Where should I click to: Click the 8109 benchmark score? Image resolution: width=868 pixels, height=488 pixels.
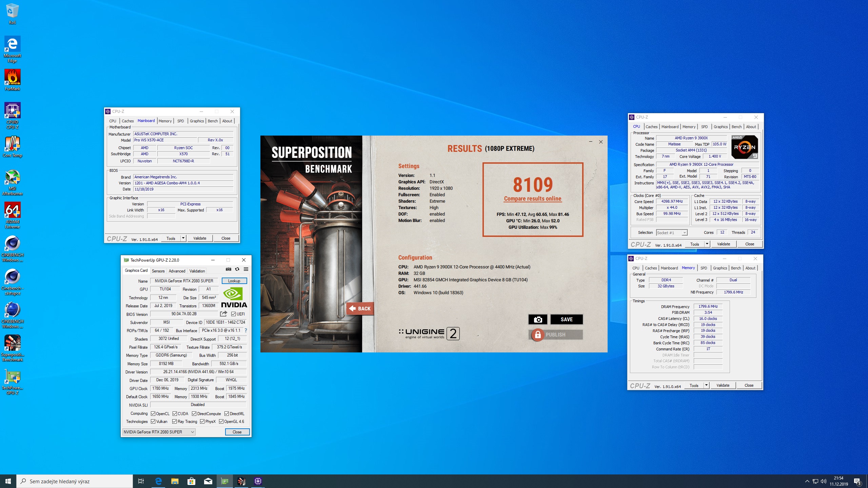pos(533,185)
